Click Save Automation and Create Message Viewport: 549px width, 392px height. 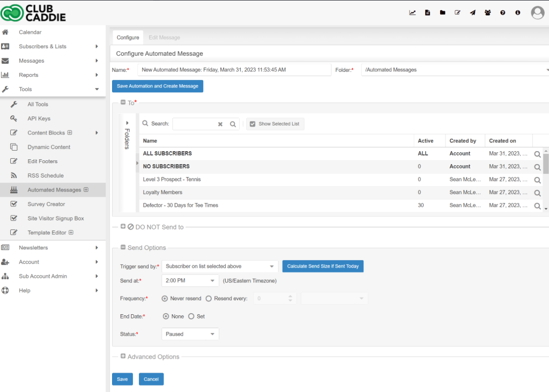tap(158, 86)
